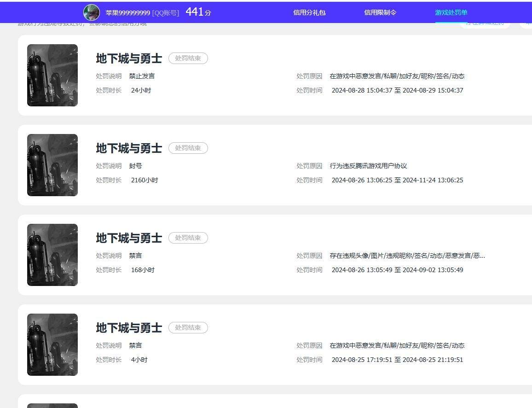Click 处罚结束 badge on the 168小时 card

pyautogui.click(x=188, y=238)
